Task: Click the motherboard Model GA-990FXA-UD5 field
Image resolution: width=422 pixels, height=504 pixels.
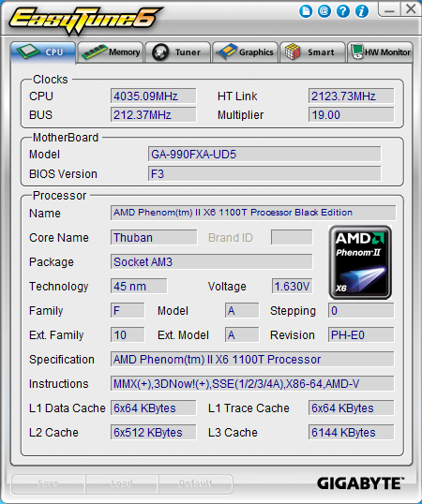Action: coord(264,155)
